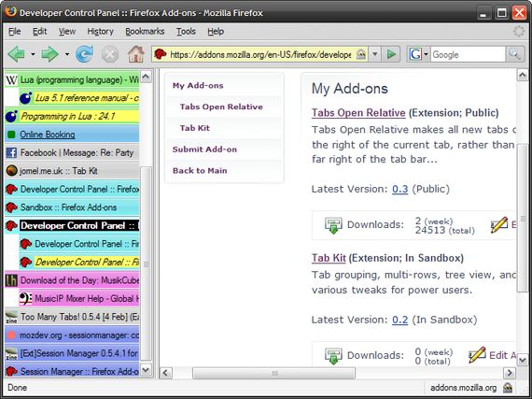Open Back history dropdown arrow
The width and height of the screenshot is (532, 399).
coord(33,54)
